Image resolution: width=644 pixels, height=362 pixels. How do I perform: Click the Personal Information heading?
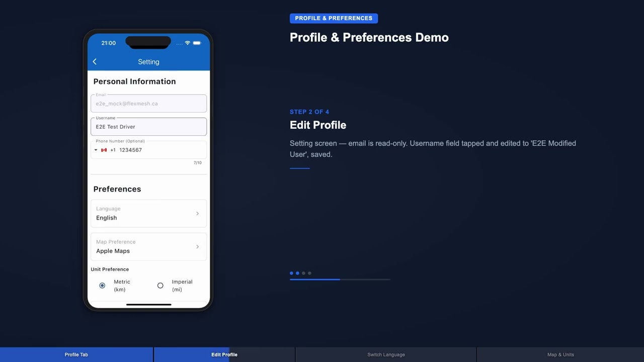click(134, 81)
